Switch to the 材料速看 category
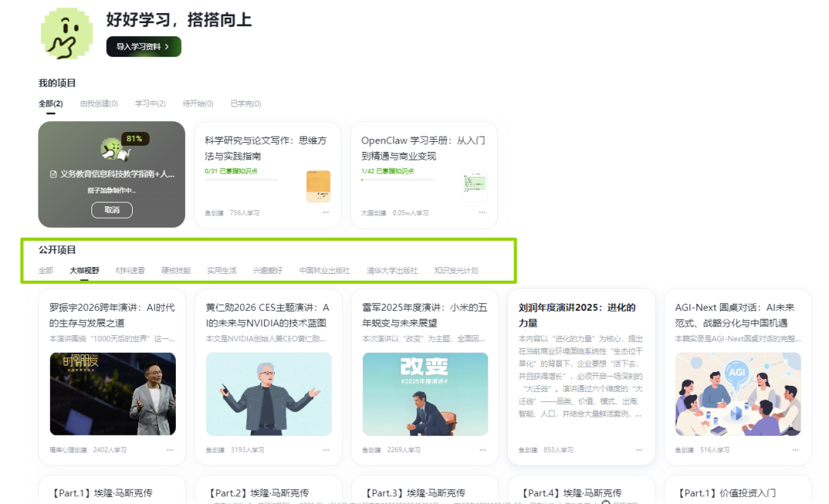The image size is (829, 504). (x=130, y=271)
